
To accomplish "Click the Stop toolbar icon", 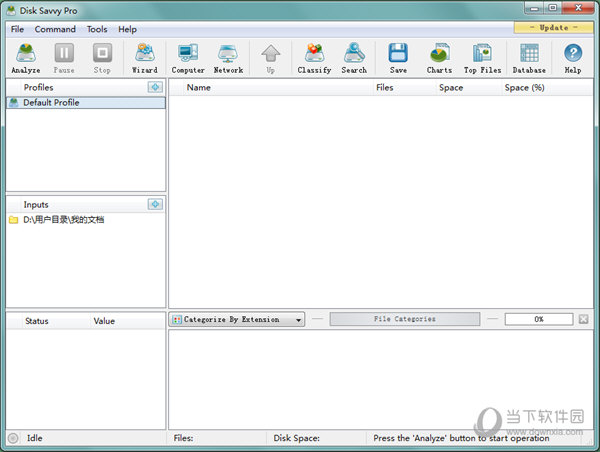I will point(102,58).
